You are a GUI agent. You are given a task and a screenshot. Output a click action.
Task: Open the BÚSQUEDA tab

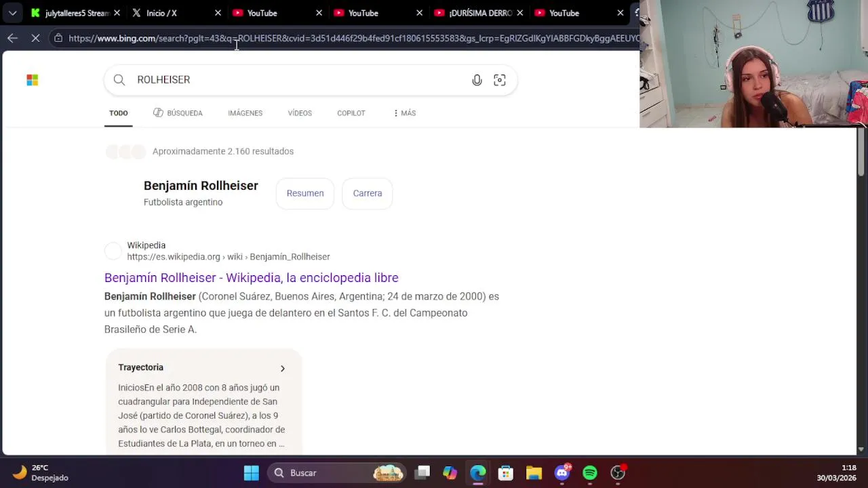178,113
